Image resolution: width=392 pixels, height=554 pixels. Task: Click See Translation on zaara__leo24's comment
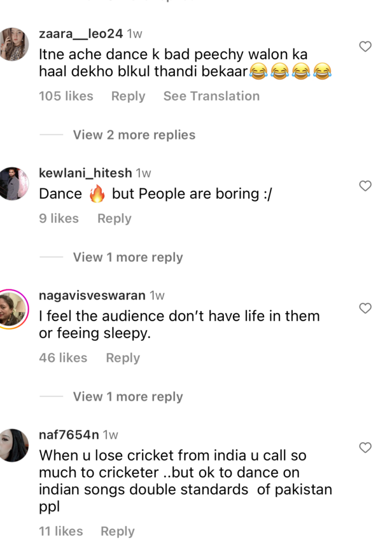coord(211,96)
